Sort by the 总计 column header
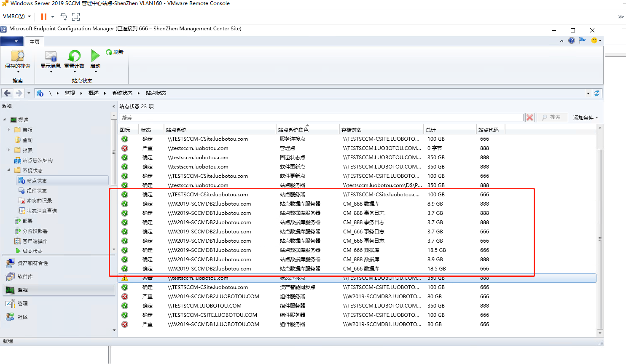The height and width of the screenshot is (364, 626). [450, 130]
